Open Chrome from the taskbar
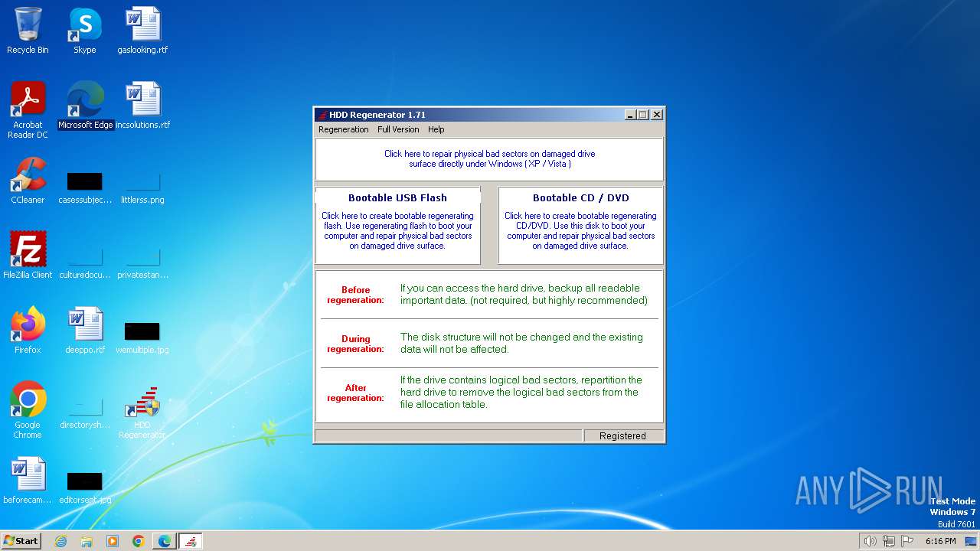The image size is (980, 551). [x=139, y=541]
